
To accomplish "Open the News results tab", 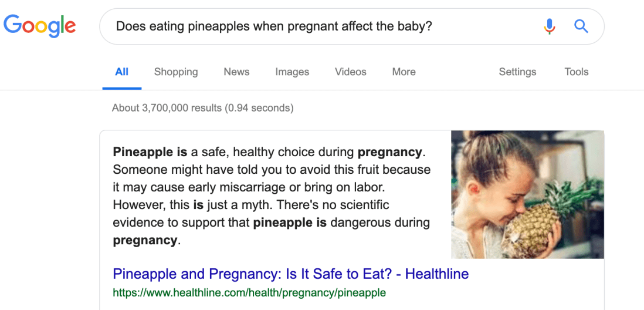I will (x=236, y=72).
